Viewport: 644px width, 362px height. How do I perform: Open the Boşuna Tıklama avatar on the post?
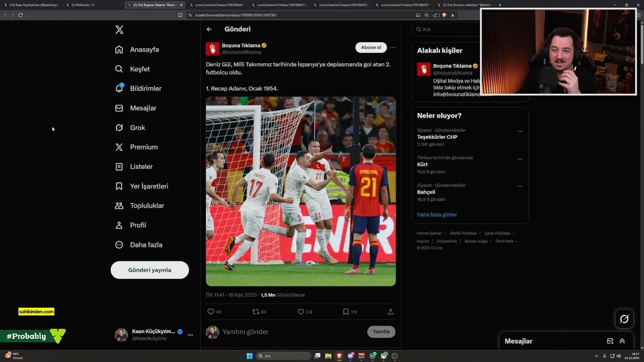point(212,49)
